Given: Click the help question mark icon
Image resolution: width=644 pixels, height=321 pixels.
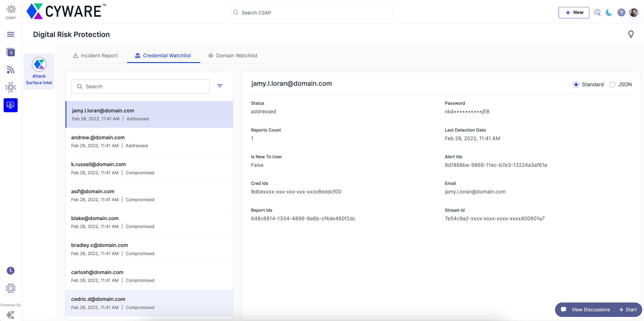Looking at the screenshot, I should pyautogui.click(x=621, y=12).
